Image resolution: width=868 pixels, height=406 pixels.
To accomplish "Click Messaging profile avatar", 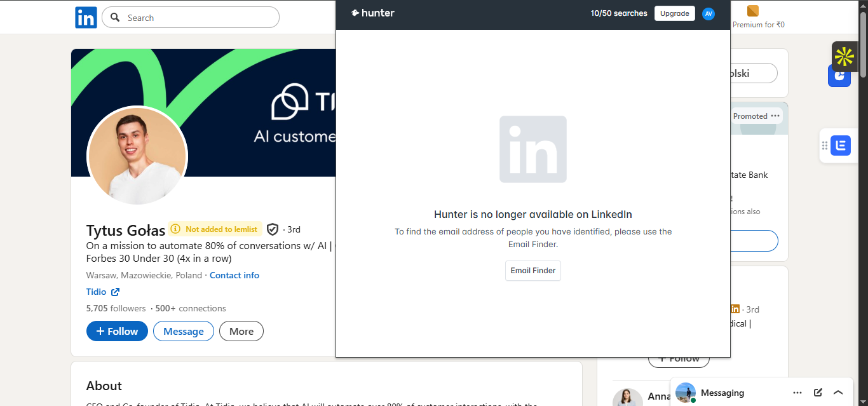I will click(x=686, y=393).
